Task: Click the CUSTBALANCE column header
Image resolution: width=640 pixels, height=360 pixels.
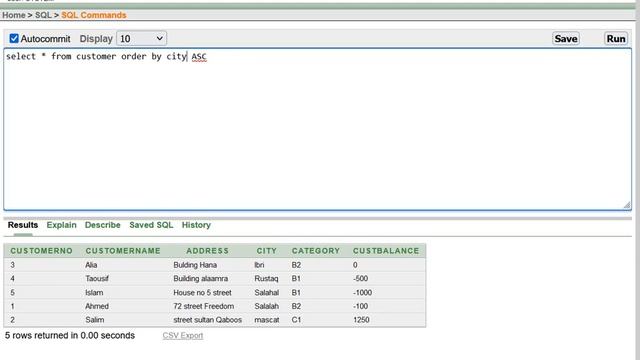Action: tap(386, 251)
